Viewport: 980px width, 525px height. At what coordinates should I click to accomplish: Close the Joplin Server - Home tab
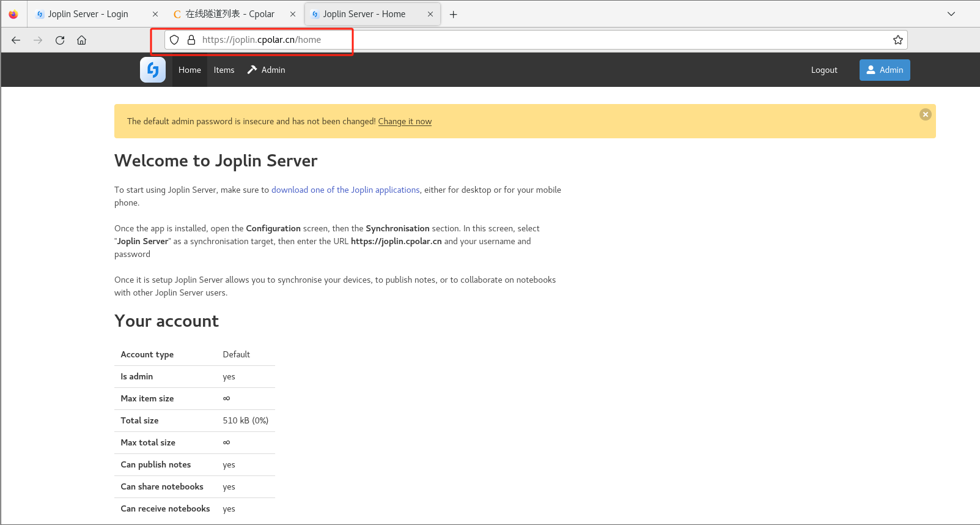coord(430,14)
